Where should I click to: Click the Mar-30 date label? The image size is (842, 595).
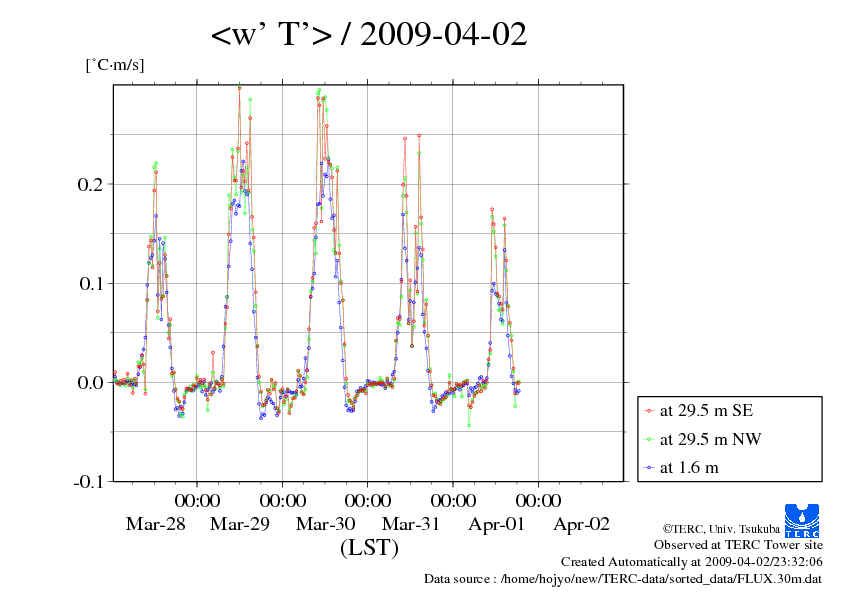click(x=325, y=524)
